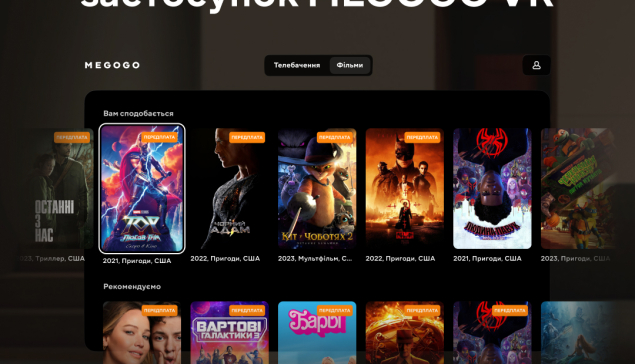This screenshot has width=635, height=364.
Task: Open the Little Mermaid poster in bottom row
Action: tap(579, 332)
